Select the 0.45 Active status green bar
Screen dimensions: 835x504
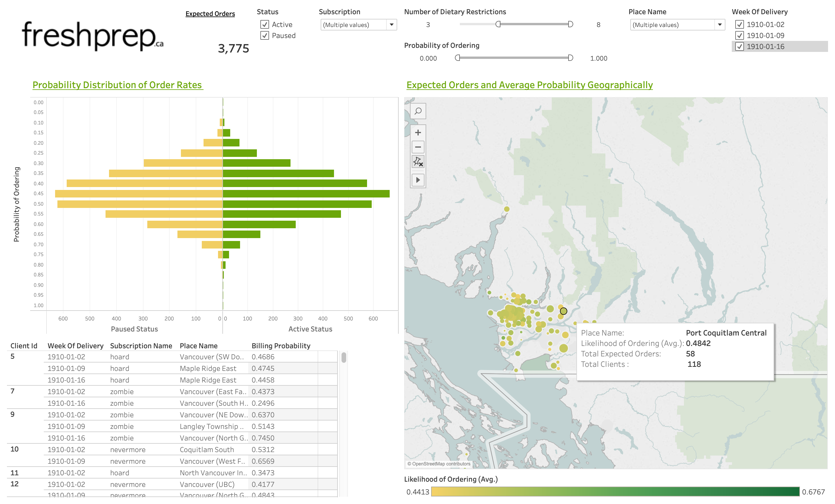[x=306, y=194]
